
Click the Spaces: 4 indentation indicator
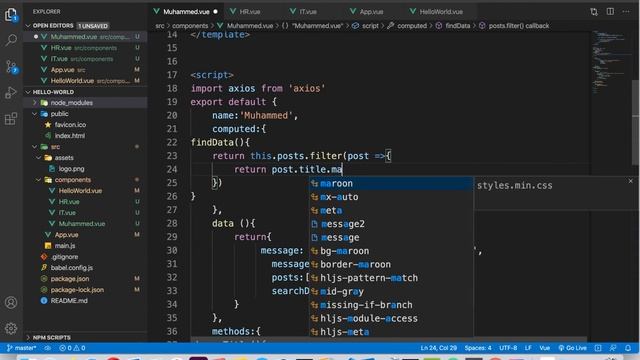[x=478, y=348]
